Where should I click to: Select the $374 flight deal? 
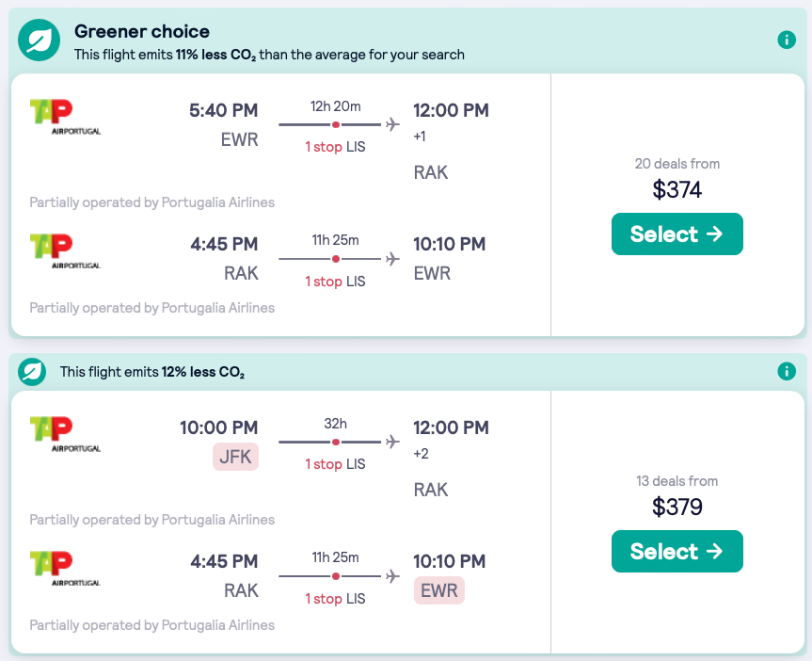[677, 234]
